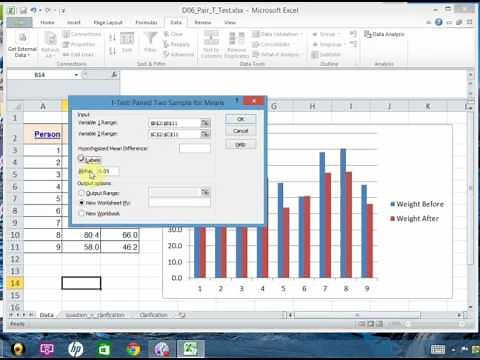The image size is (480, 360).
Task: Click the Output Range selector icon
Action: 205,192
